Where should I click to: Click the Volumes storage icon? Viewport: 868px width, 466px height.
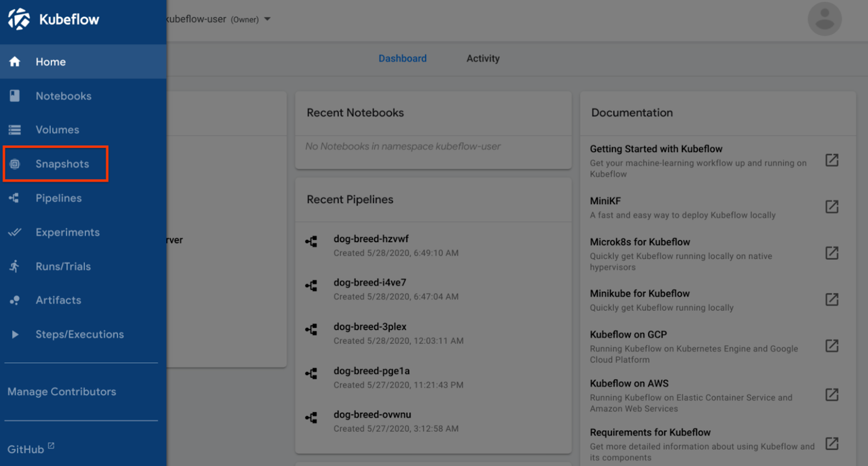pos(15,130)
